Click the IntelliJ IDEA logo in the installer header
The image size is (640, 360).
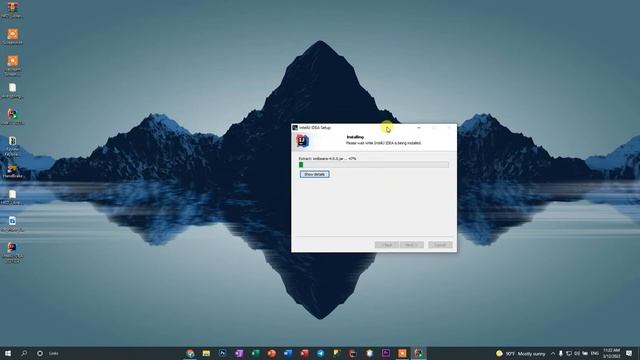pos(302,141)
